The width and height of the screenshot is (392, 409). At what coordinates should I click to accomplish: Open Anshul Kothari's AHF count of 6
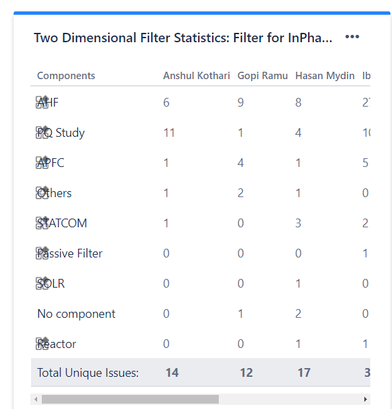(166, 102)
